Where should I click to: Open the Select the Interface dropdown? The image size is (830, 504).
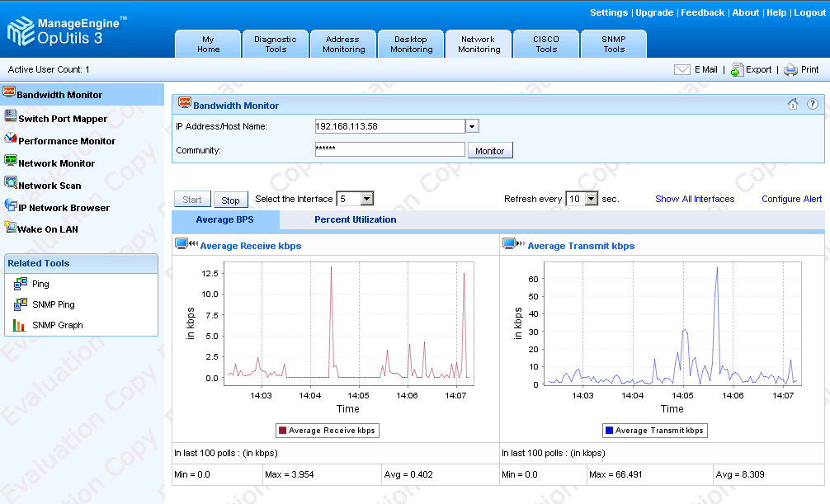[367, 199]
